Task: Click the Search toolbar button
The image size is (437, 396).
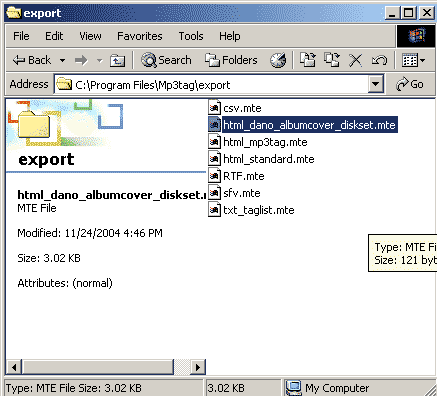Action: pyautogui.click(x=166, y=60)
